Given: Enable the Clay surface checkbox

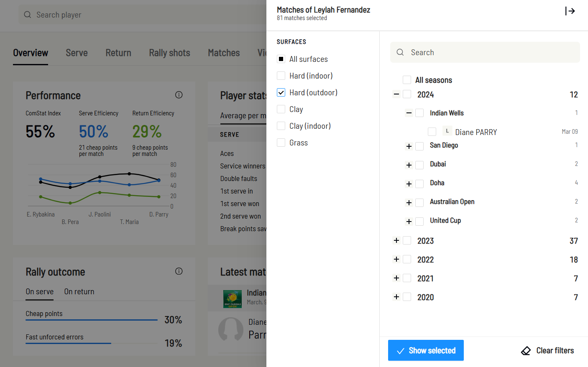Looking at the screenshot, I should [281, 109].
